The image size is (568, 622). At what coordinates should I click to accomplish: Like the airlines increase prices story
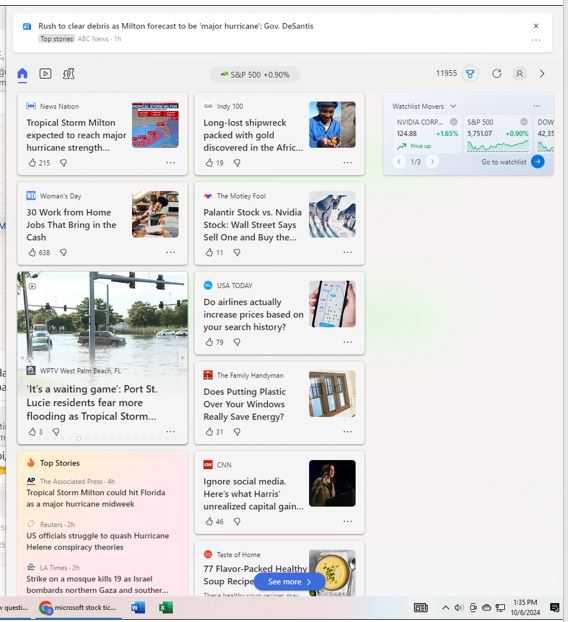(209, 342)
